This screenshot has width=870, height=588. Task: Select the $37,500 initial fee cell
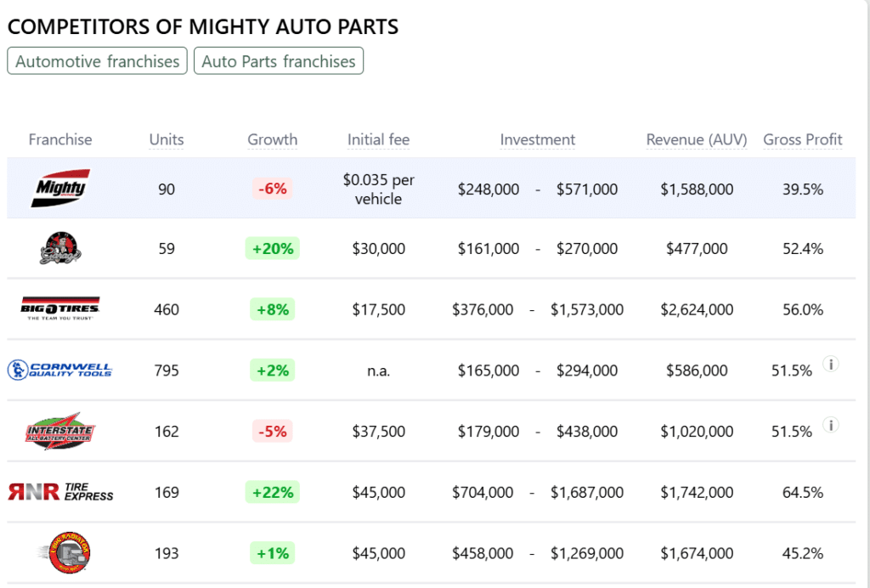pos(378,432)
